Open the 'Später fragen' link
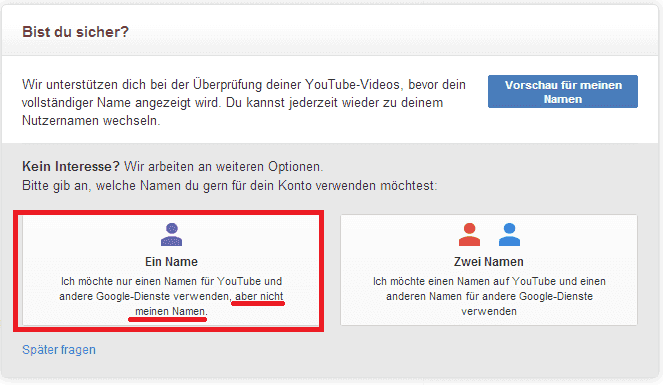663x385 pixels. pyautogui.click(x=59, y=350)
